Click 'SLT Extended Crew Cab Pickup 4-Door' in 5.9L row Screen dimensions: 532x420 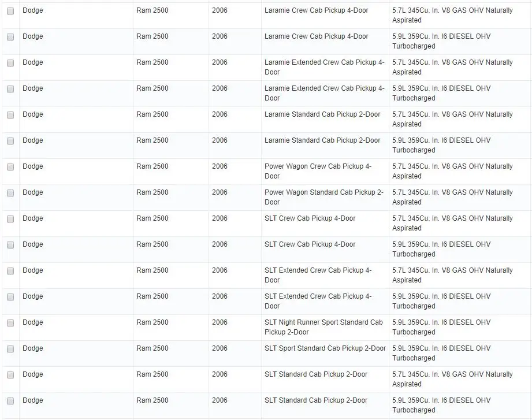[x=318, y=301]
